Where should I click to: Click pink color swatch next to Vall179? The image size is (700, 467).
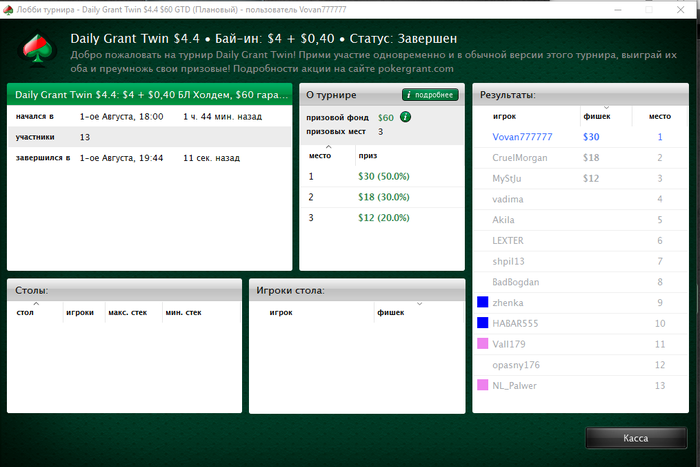tap(483, 343)
